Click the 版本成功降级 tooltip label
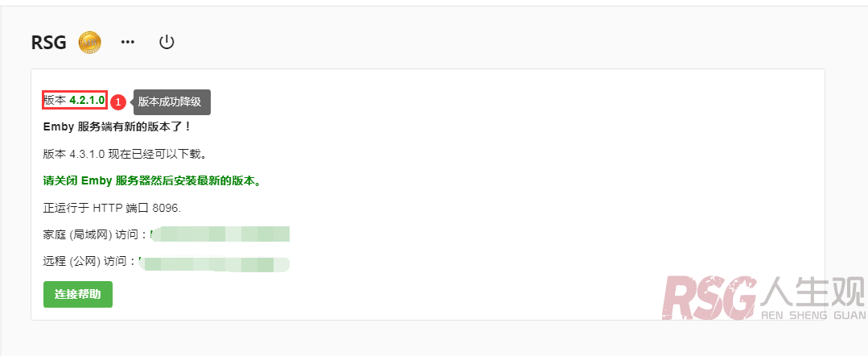Viewport: 868px width, 356px height. [x=172, y=102]
